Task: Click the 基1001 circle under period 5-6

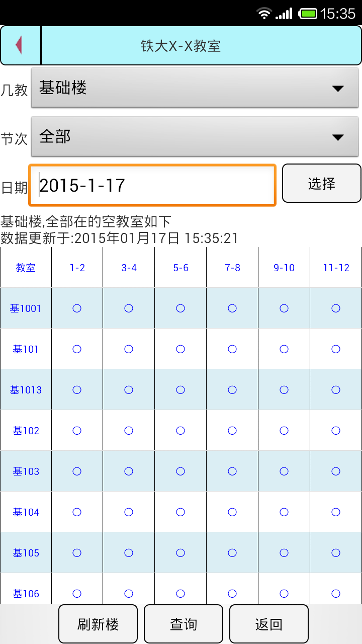Action: pos(180,308)
